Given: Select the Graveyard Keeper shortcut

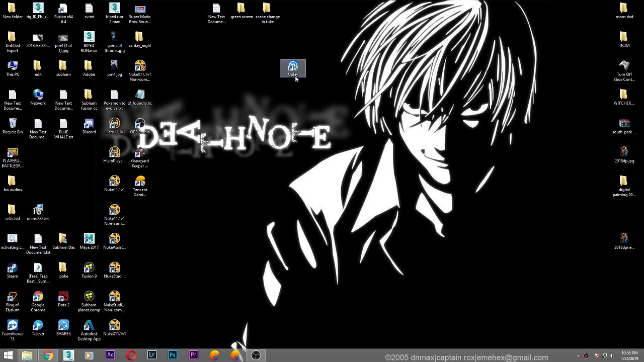Looking at the screenshot, I should pos(140,157).
